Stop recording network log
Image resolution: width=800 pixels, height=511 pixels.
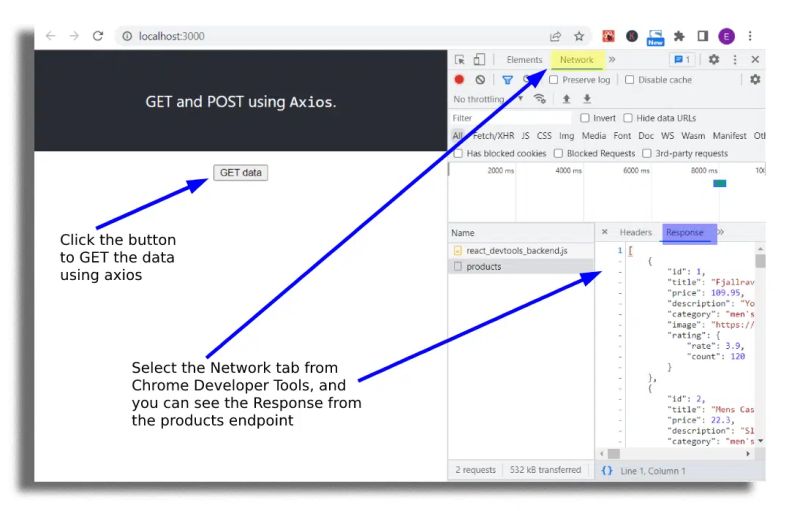(459, 80)
